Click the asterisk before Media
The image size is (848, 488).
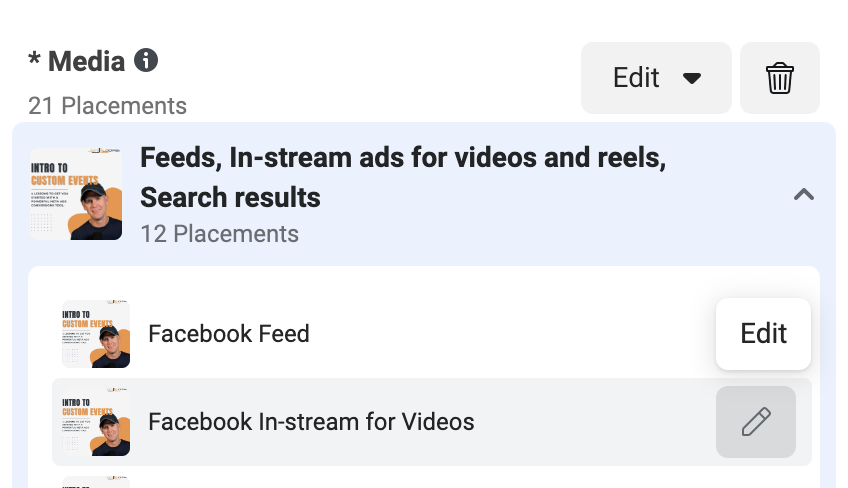34,57
